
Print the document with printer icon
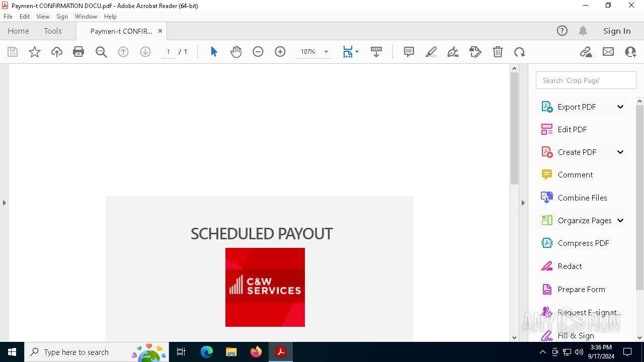78,52
